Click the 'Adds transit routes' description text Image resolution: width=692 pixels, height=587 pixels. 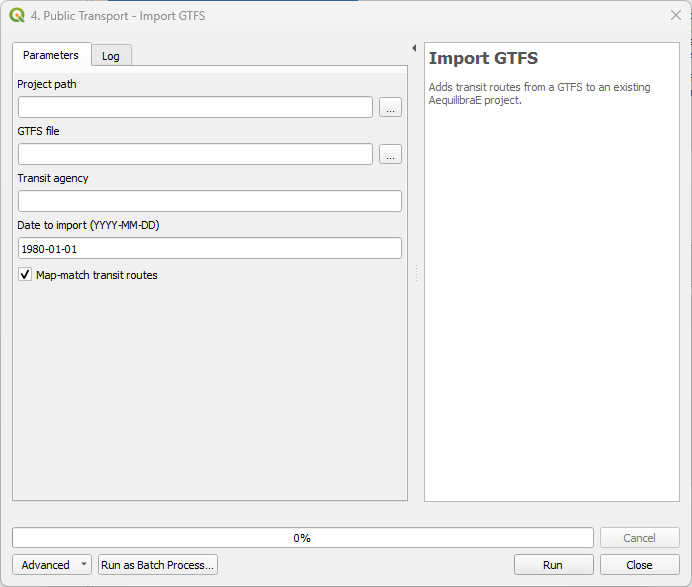(539, 94)
